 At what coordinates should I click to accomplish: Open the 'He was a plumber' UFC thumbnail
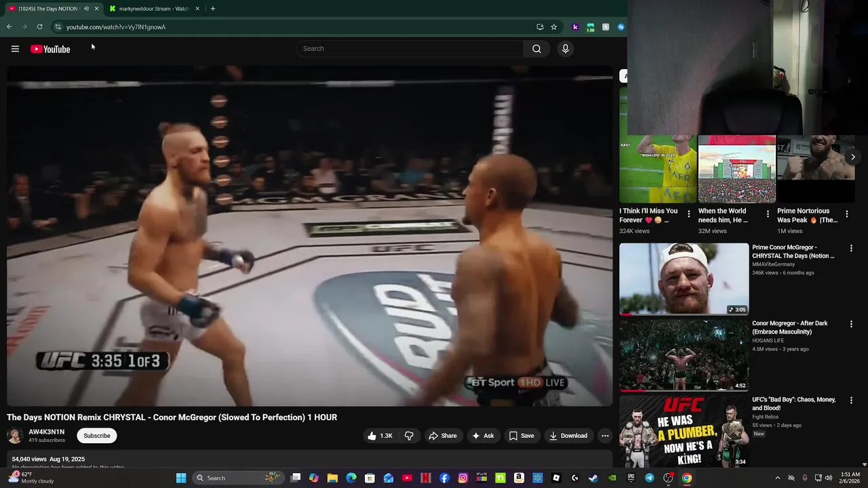tap(684, 431)
